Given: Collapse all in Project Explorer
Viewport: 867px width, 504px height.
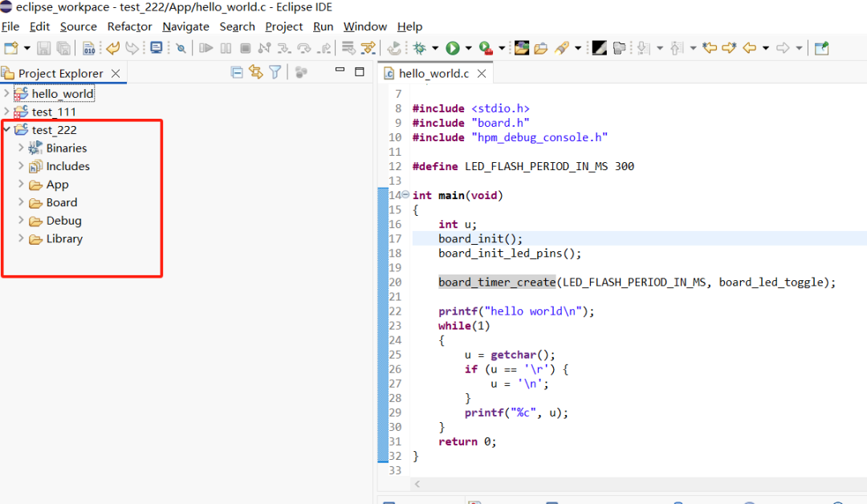Looking at the screenshot, I should pos(237,72).
